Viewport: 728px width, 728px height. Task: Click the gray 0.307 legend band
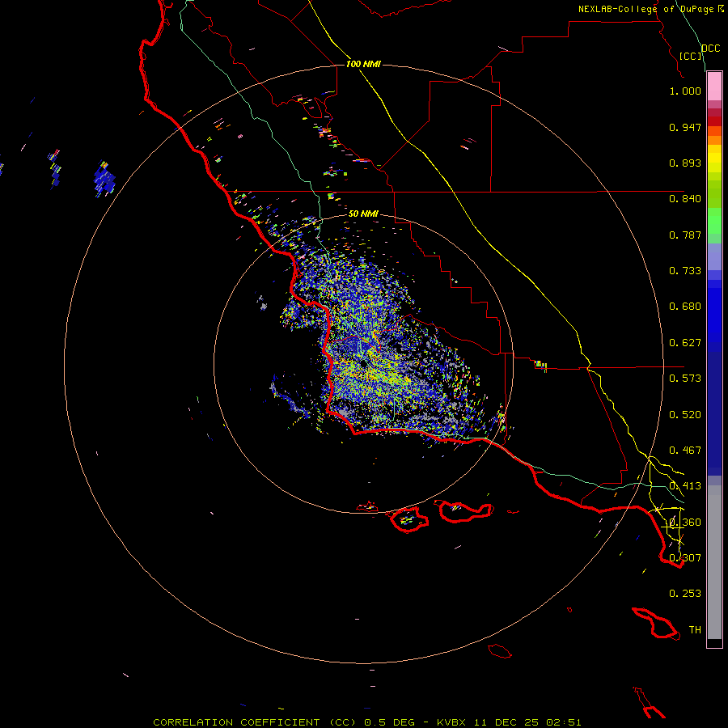[714, 557]
